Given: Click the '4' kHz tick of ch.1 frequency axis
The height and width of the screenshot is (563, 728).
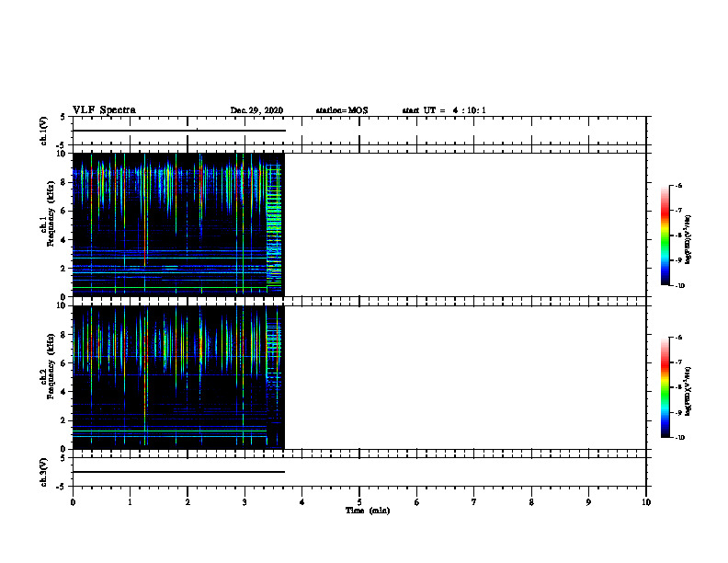Looking at the screenshot, I should 64,240.
